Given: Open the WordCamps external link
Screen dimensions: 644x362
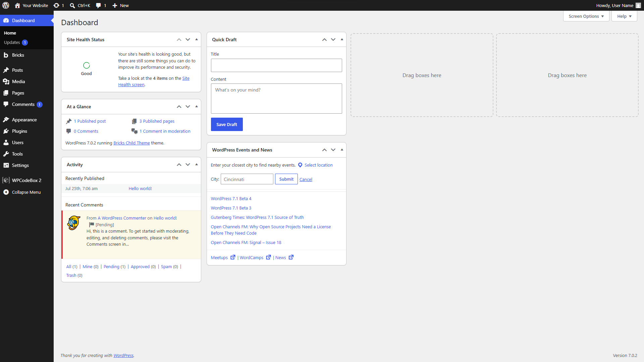Looking at the screenshot, I should [255, 257].
